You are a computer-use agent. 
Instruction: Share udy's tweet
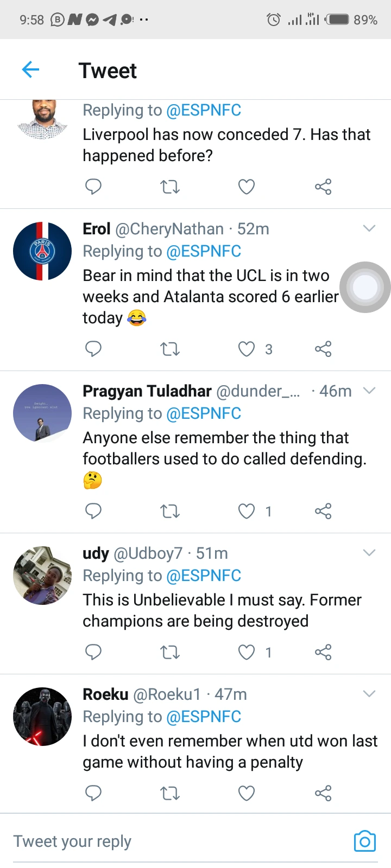(323, 652)
